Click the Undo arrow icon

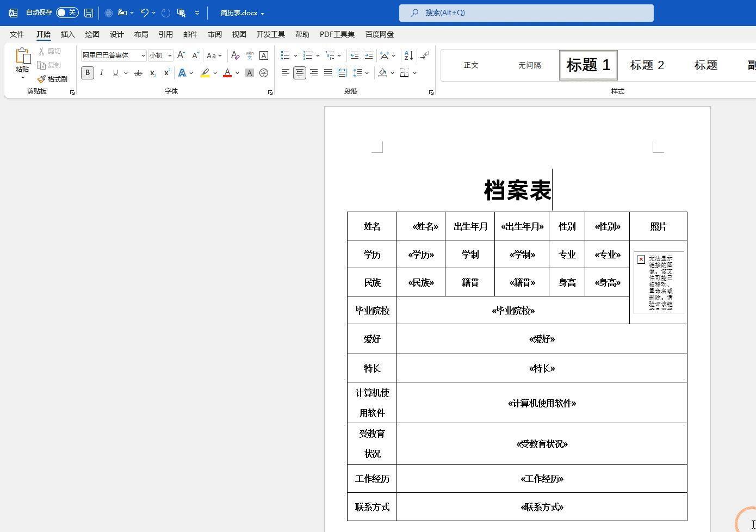[144, 13]
